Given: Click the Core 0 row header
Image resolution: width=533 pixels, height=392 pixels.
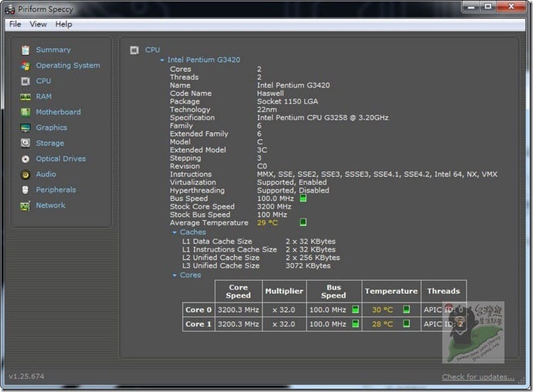Looking at the screenshot, I should click(198, 310).
